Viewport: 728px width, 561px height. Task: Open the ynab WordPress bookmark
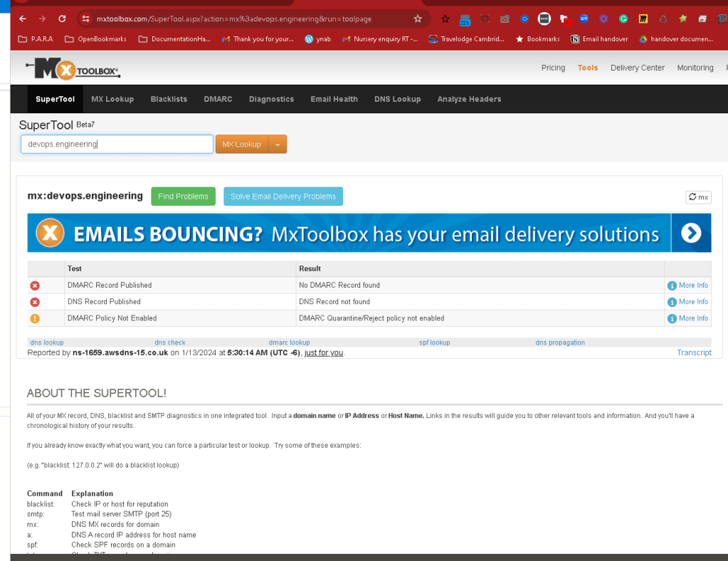pos(318,39)
